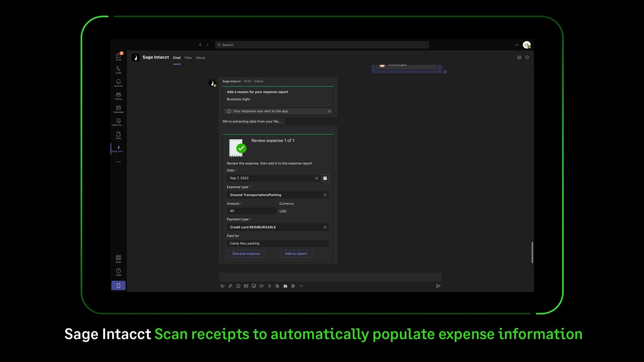Viewport: 644px width, 362px height.
Task: Send the message with the send arrow
Action: pos(438,286)
